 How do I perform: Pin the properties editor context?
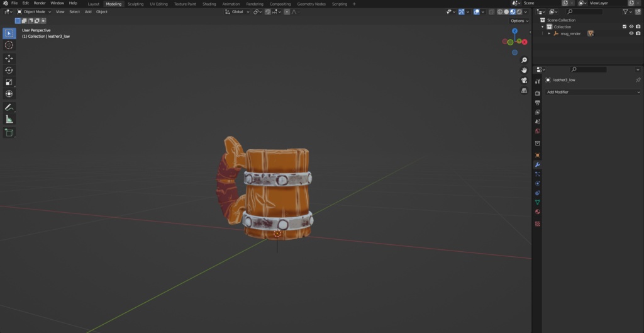click(x=638, y=80)
